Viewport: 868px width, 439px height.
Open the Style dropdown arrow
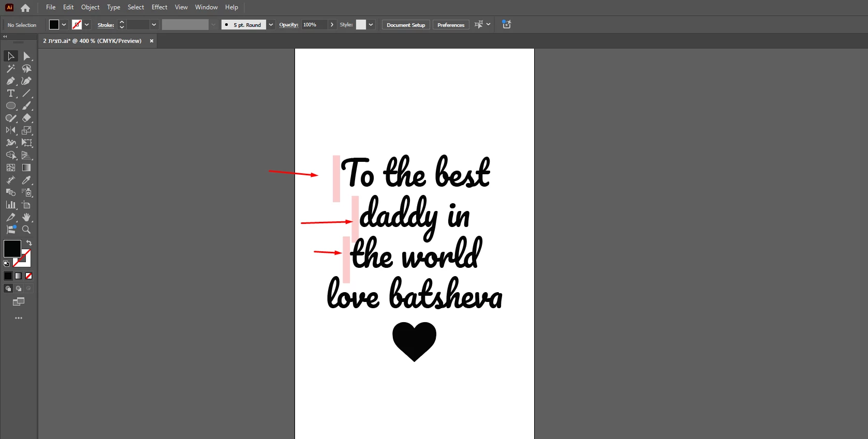click(371, 25)
